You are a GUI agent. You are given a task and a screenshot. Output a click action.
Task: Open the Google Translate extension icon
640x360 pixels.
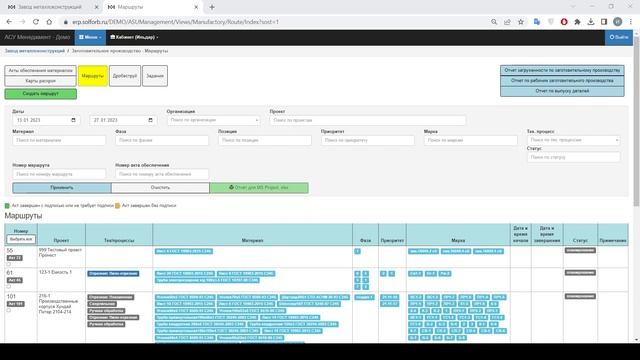(x=537, y=22)
